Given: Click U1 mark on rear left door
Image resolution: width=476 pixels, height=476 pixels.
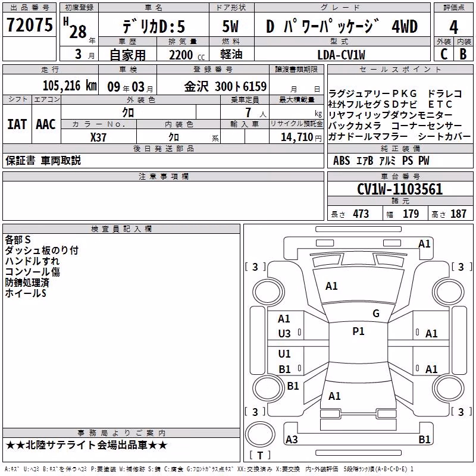Looking at the screenshot, I should [284, 353].
